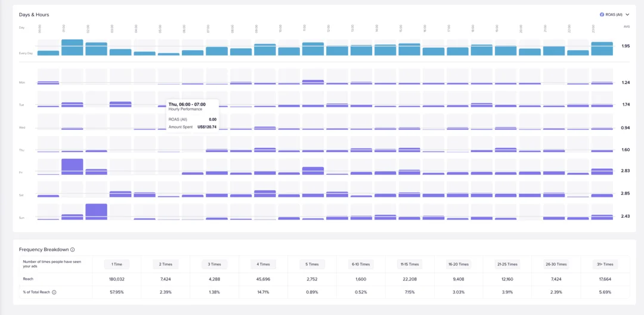Click the Days & Hours heading
The height and width of the screenshot is (315, 644).
[34, 14]
